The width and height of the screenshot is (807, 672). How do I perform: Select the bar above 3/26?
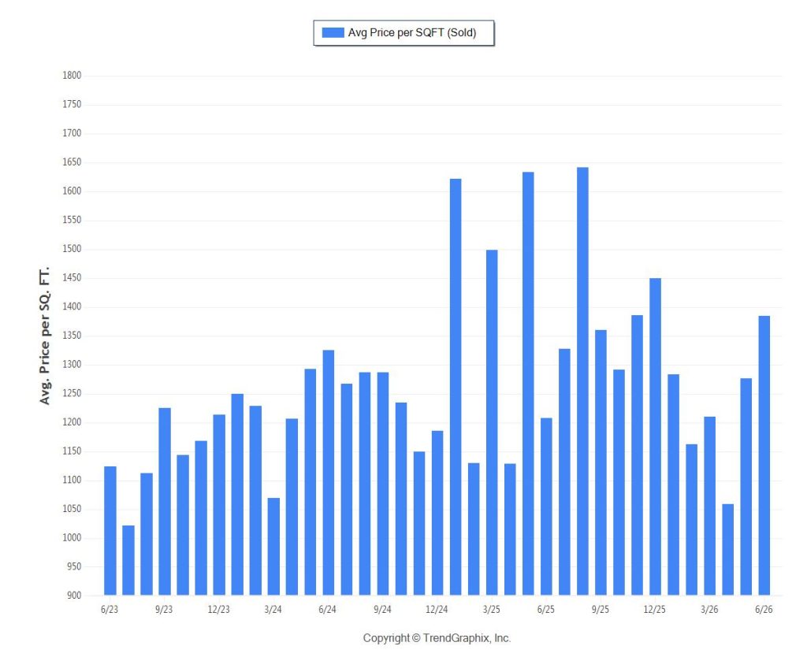coord(710,506)
